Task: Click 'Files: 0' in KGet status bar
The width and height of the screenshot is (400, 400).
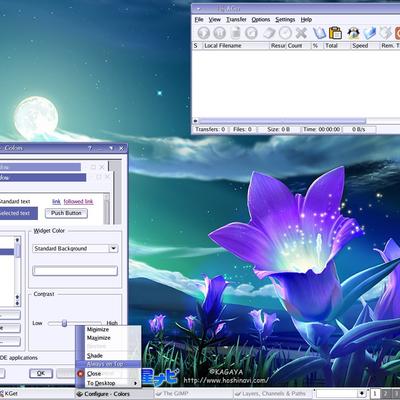Action: pyautogui.click(x=242, y=129)
